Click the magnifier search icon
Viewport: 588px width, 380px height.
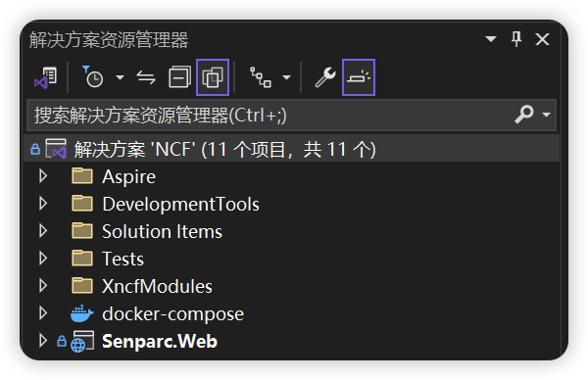[524, 114]
